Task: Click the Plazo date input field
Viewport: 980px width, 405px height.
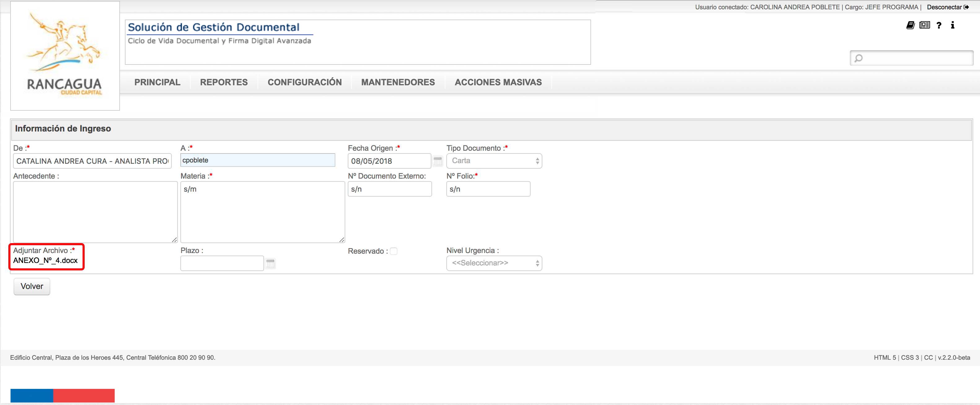Action: pyautogui.click(x=222, y=263)
